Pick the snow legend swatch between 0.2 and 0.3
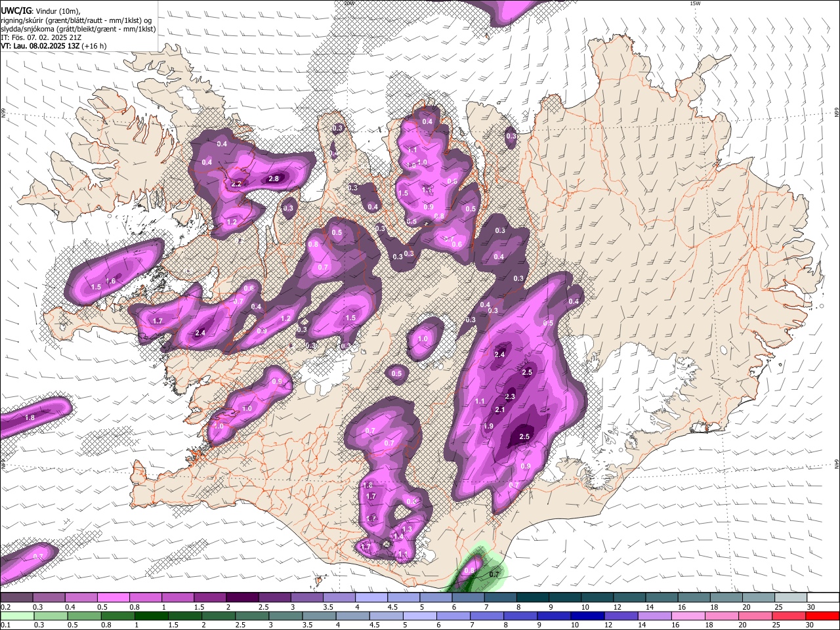840x630 pixels. [x=16, y=597]
